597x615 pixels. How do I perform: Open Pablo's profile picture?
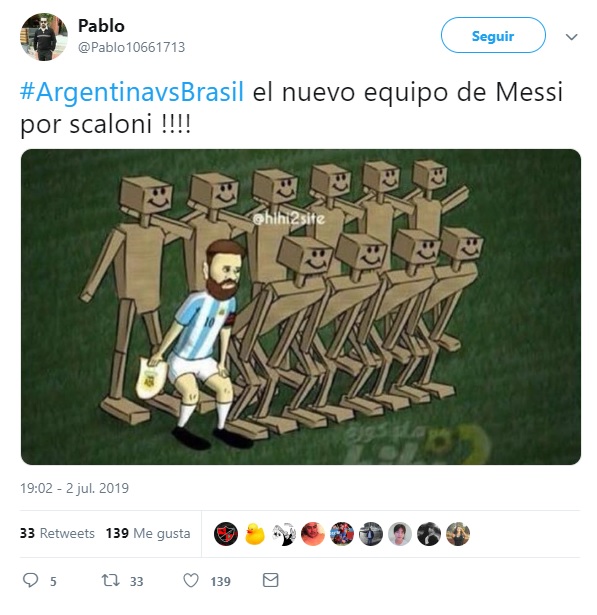44,36
